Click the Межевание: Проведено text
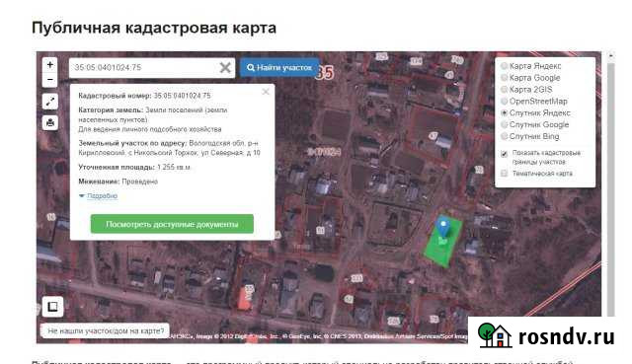Viewport: 632px width, 364px height. pos(118,182)
